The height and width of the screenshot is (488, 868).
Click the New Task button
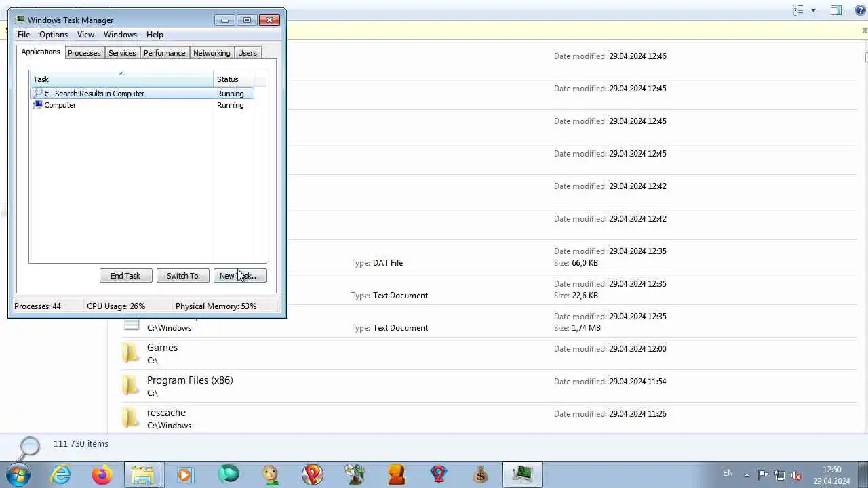click(x=239, y=276)
